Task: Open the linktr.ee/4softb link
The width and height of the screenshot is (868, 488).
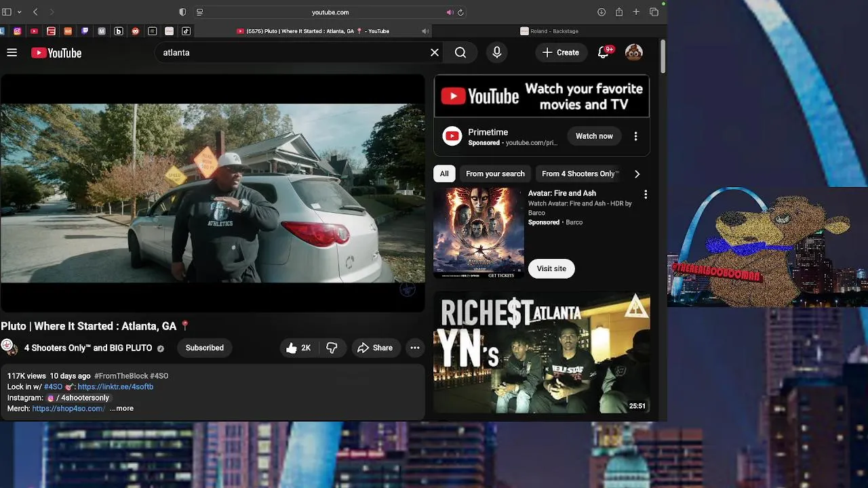Action: 115,386
